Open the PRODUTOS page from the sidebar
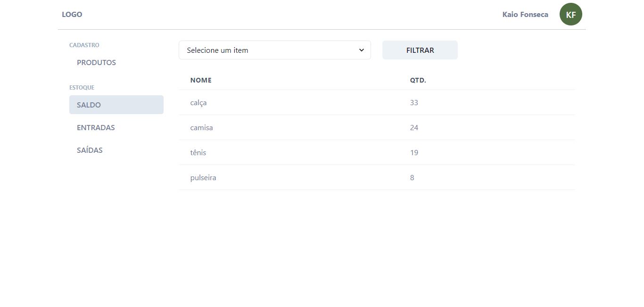The width and height of the screenshot is (644, 307). tap(96, 62)
